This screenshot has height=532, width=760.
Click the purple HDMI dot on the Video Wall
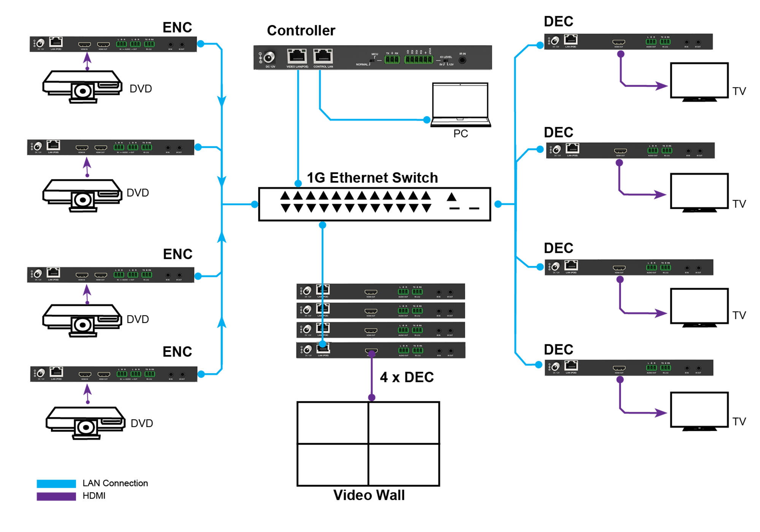372,397
